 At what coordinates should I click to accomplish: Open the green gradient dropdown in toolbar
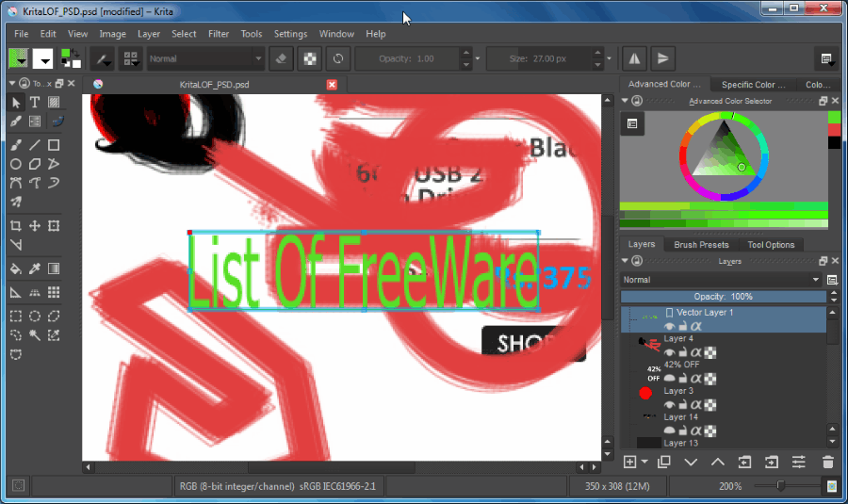19,58
